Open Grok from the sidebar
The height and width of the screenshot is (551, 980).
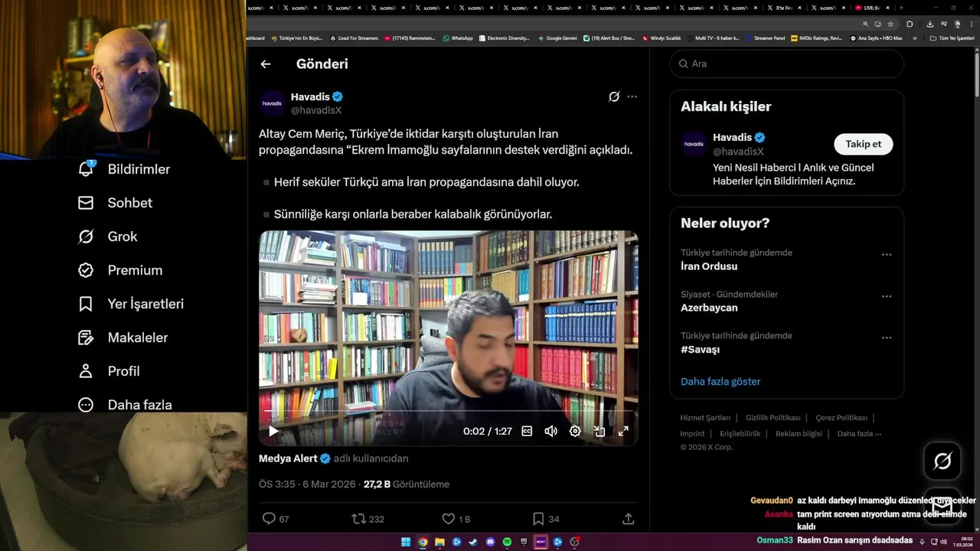(108, 236)
